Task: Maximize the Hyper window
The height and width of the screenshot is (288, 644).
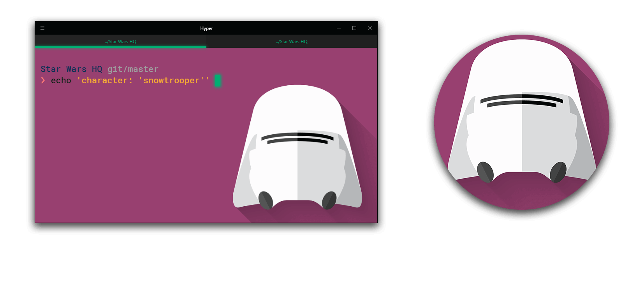Action: point(354,28)
